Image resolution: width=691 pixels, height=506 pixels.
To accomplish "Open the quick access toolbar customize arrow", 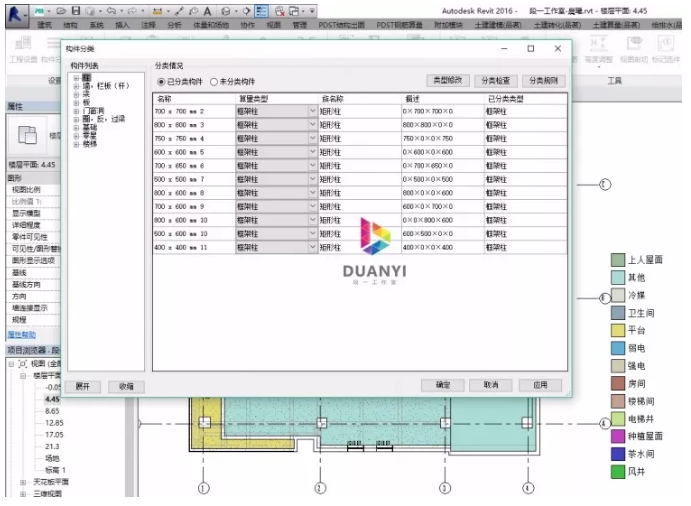I will (312, 11).
